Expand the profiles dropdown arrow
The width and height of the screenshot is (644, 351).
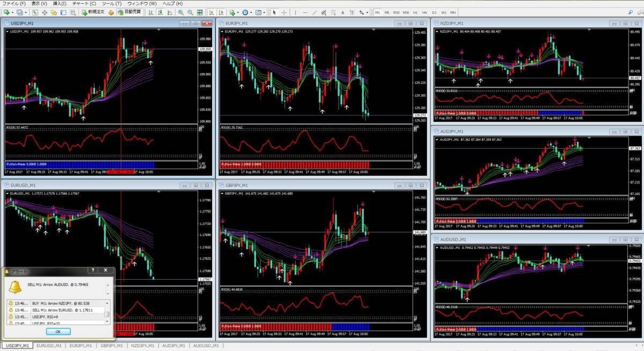pyautogui.click(x=26, y=12)
